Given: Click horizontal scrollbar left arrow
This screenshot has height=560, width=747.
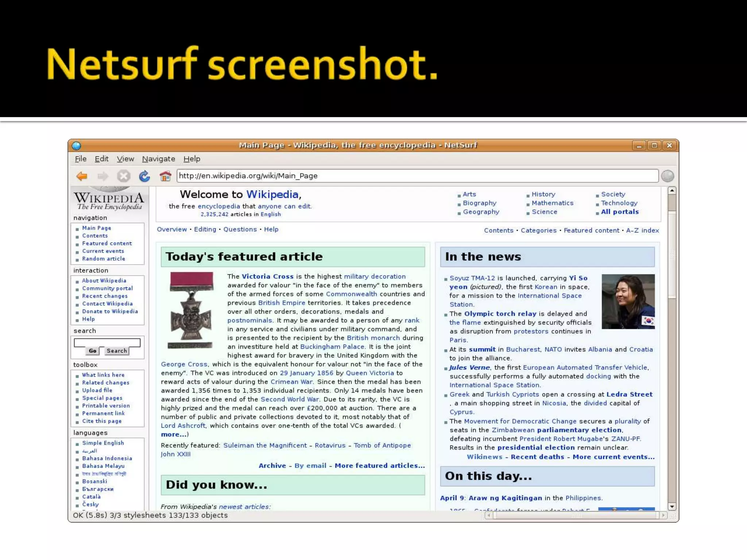Looking at the screenshot, I should click(x=489, y=516).
